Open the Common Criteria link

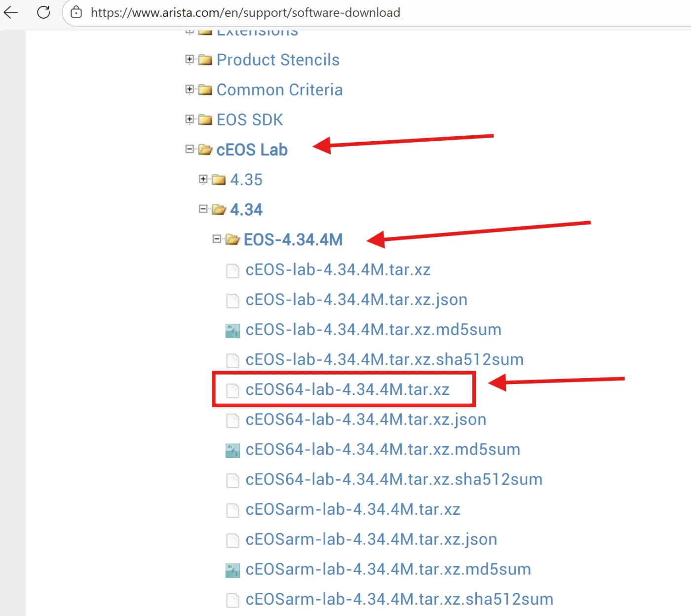click(279, 90)
